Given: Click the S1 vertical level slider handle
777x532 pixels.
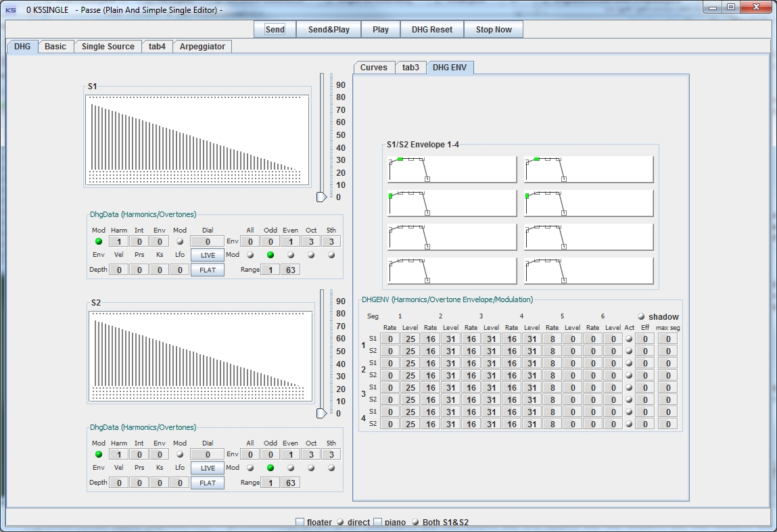Looking at the screenshot, I should tap(322, 197).
